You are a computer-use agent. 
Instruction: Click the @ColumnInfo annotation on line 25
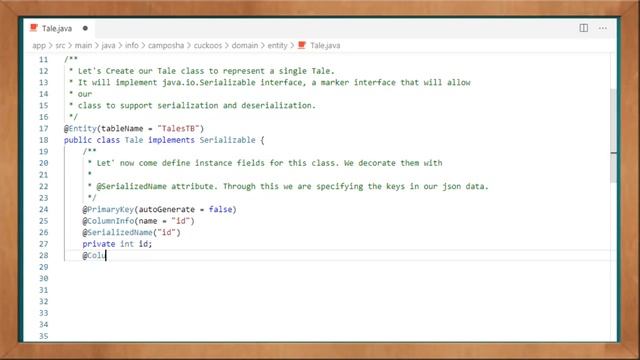pos(108,221)
